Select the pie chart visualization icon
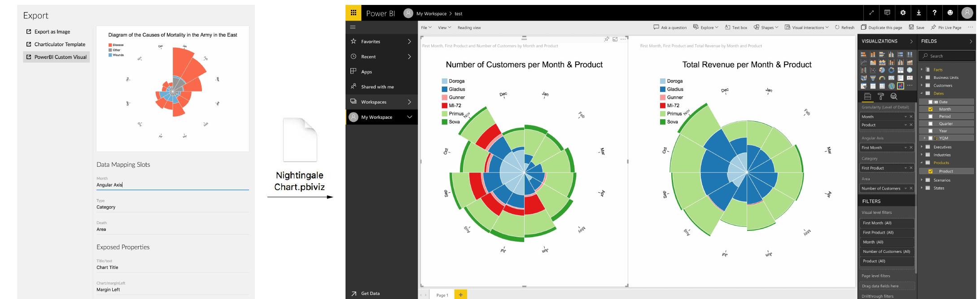Image resolution: width=980 pixels, height=299 pixels. (x=882, y=70)
